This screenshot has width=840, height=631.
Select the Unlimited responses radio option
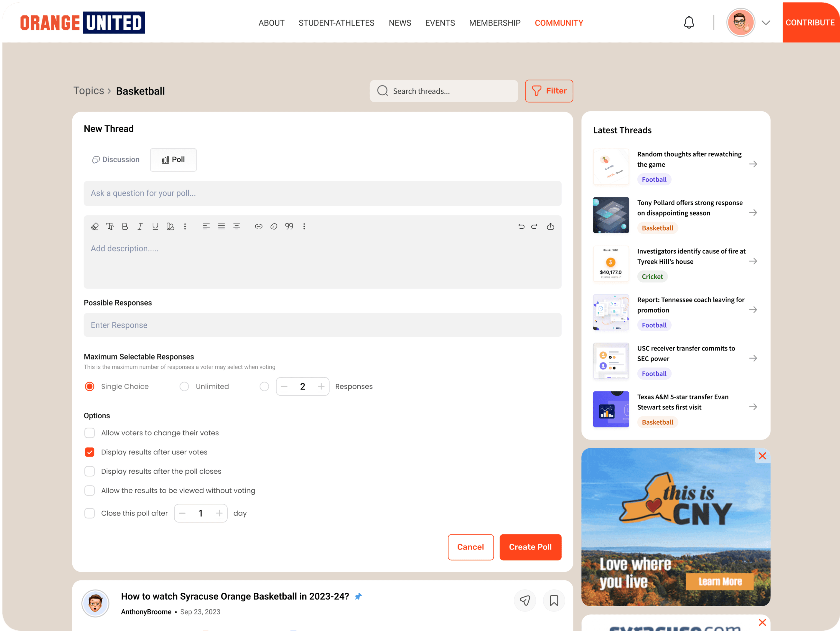pyautogui.click(x=184, y=386)
